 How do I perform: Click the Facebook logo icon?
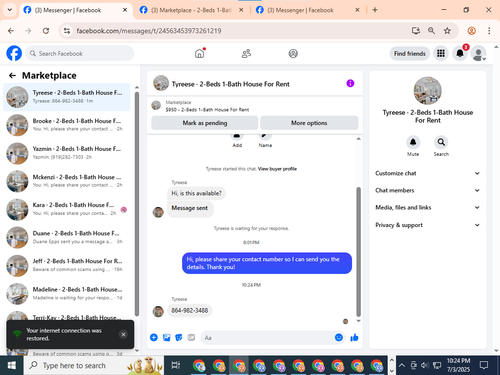14,53
